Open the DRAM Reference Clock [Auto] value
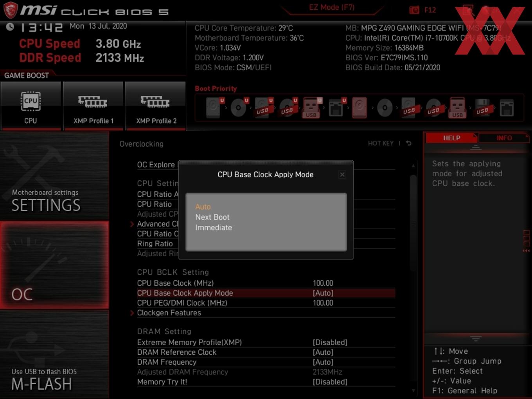532x399 pixels. [323, 352]
